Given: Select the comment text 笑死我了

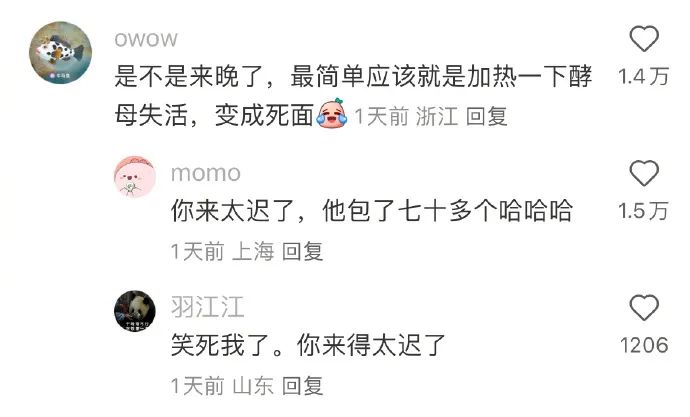Looking at the screenshot, I should pos(308,345).
